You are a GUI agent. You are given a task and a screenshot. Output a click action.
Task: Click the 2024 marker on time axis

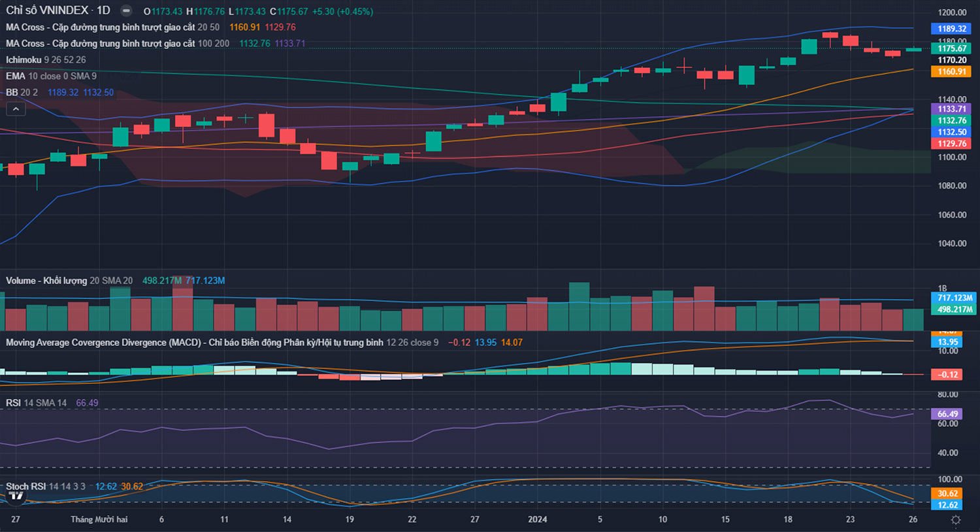[537, 520]
